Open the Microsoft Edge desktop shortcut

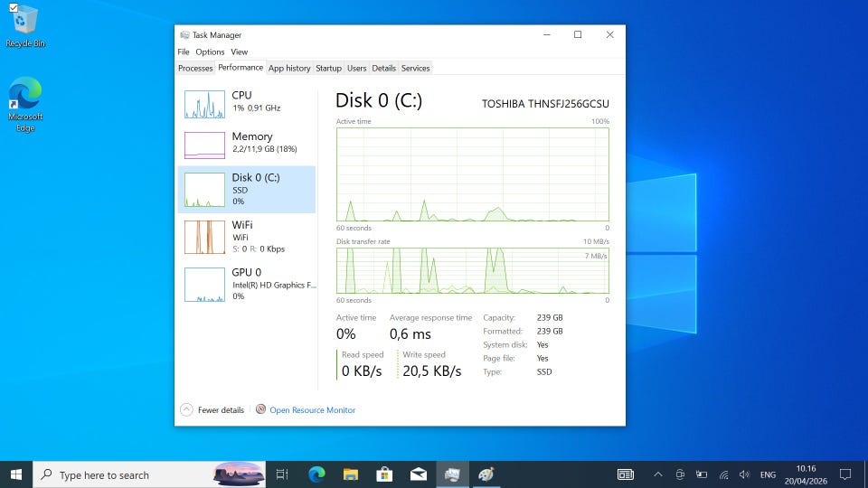point(25,105)
